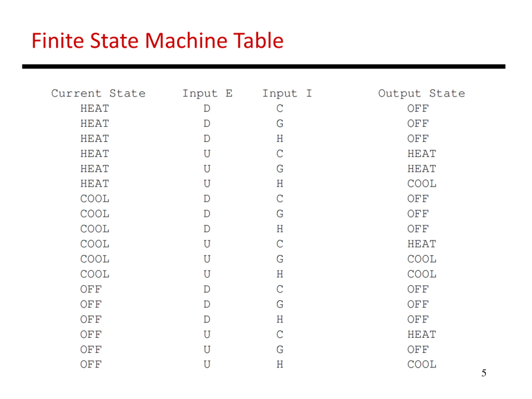Click the slide page number 5
This screenshot has height=399, width=532.
pos(484,373)
